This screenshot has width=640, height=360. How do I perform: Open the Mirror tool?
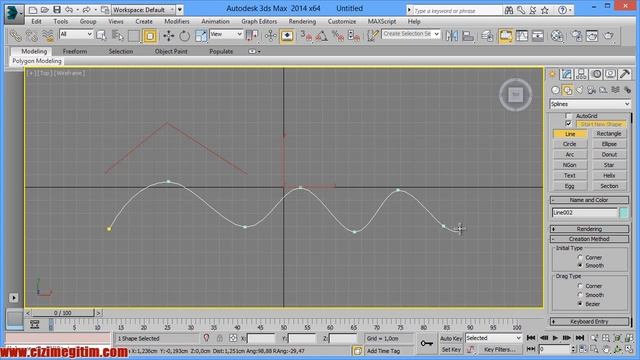pyautogui.click(x=452, y=36)
